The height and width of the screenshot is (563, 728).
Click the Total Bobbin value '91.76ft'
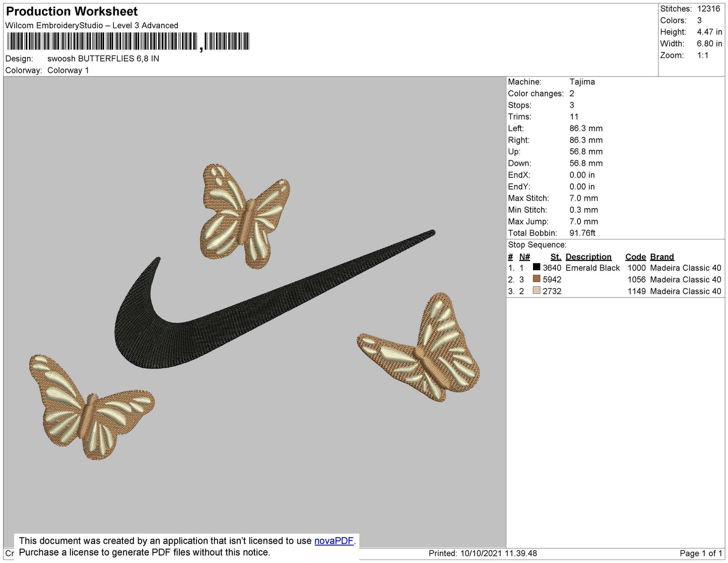[582, 233]
